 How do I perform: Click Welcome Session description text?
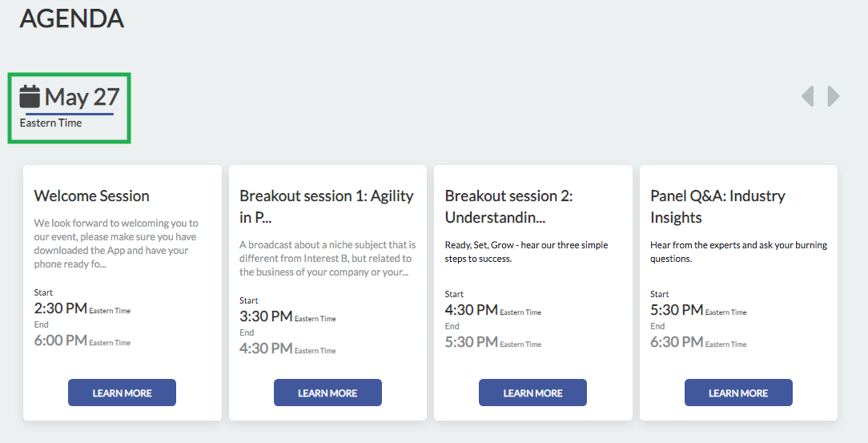click(x=116, y=244)
